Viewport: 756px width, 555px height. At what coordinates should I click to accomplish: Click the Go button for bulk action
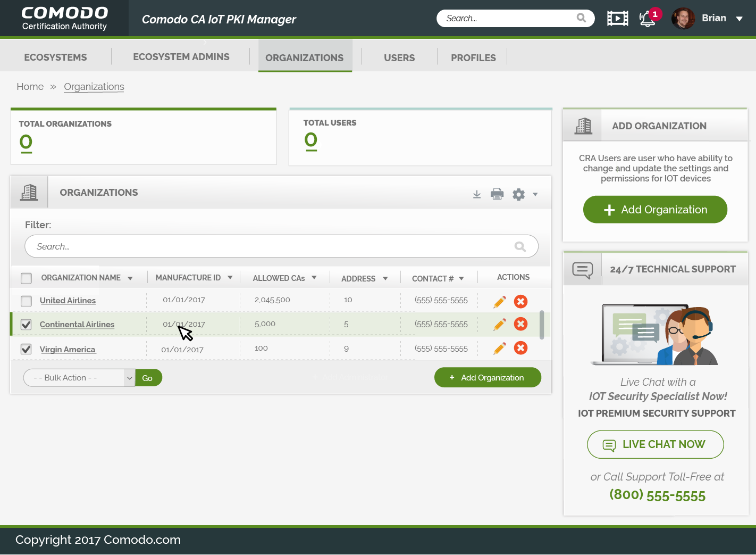(148, 378)
